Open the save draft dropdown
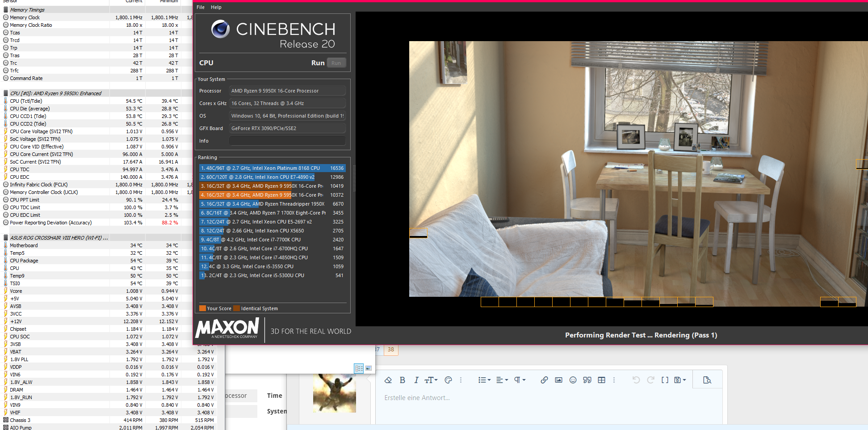Viewport: 868px width, 430px height. [x=680, y=380]
